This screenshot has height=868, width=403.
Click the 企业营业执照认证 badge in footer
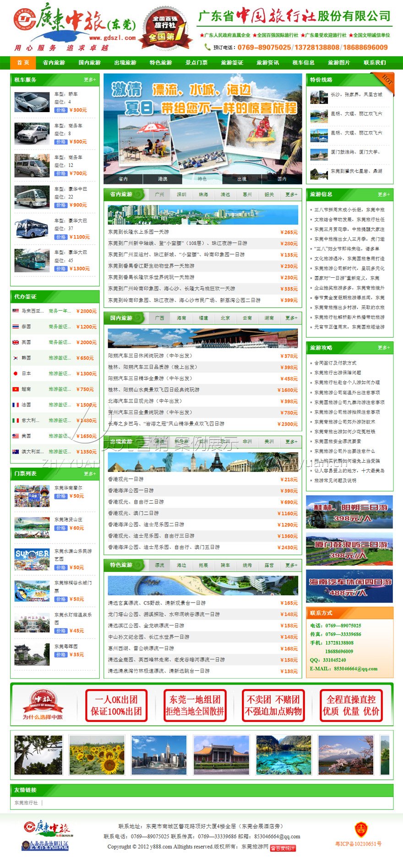coord(45,846)
